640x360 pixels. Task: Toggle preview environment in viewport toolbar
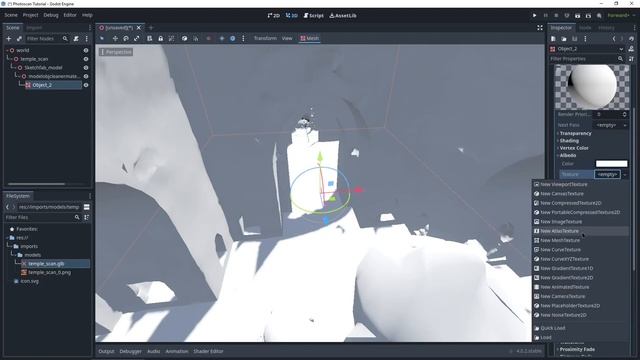coord(232,38)
